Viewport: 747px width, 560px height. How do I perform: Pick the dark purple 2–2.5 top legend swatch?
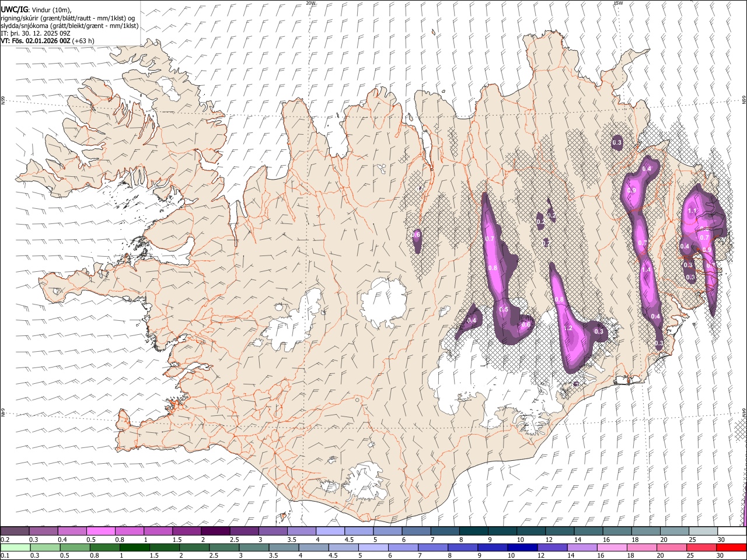coord(215,531)
